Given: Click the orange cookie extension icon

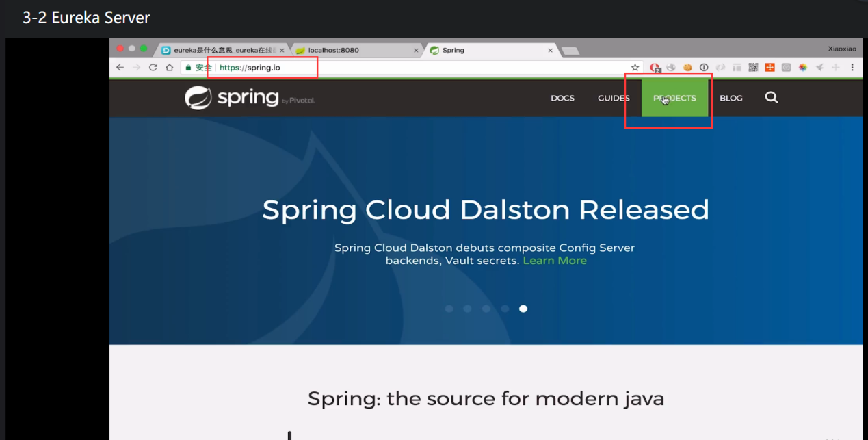Looking at the screenshot, I should tap(687, 68).
